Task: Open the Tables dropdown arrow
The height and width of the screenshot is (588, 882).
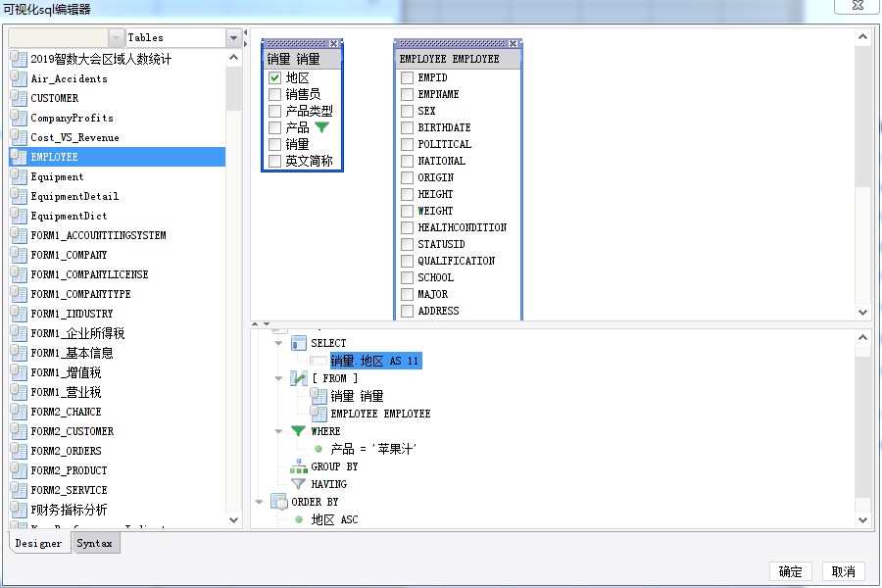Action: (x=233, y=37)
